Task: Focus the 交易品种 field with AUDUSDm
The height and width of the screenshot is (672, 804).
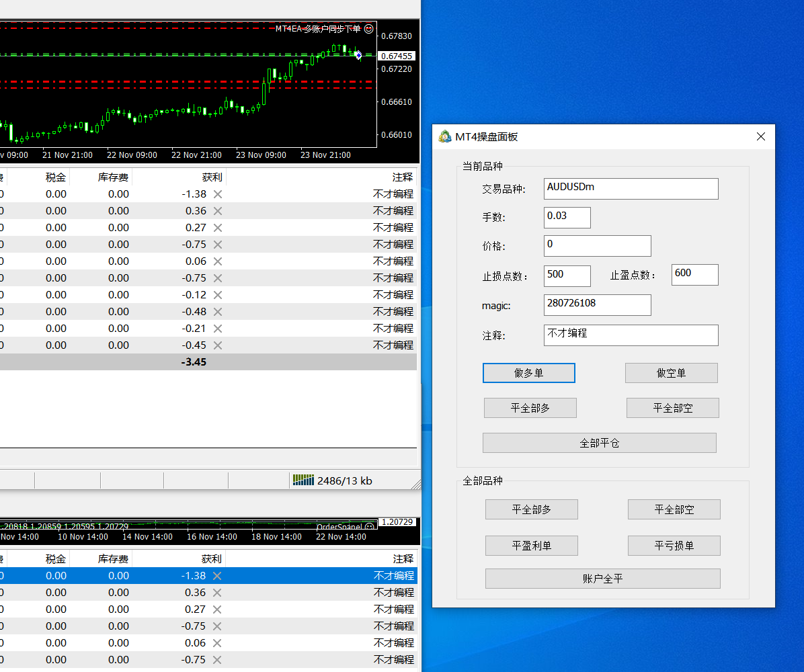Action: coord(631,189)
